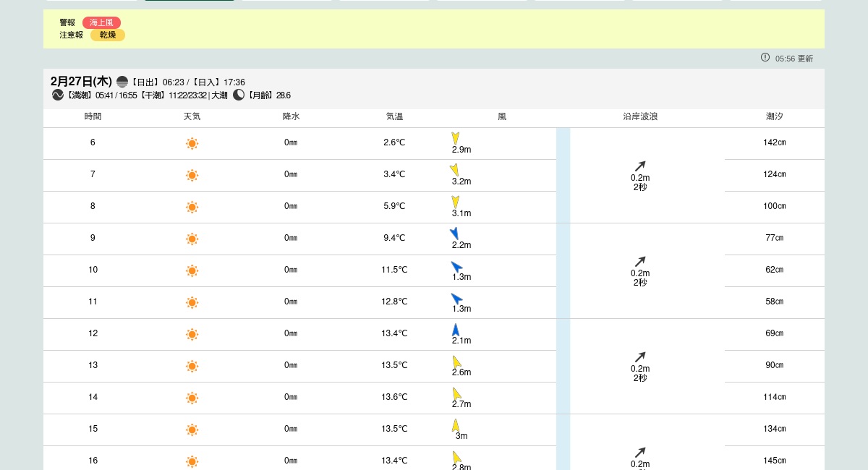Click the blue wind arrow in the 10時 row
868x470 pixels.
click(456, 266)
